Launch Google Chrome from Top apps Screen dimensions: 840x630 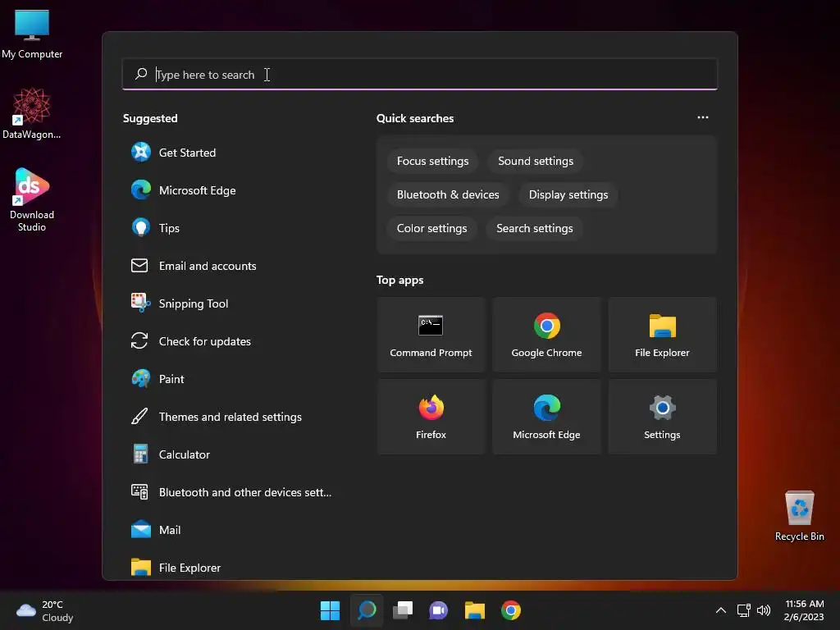point(546,335)
